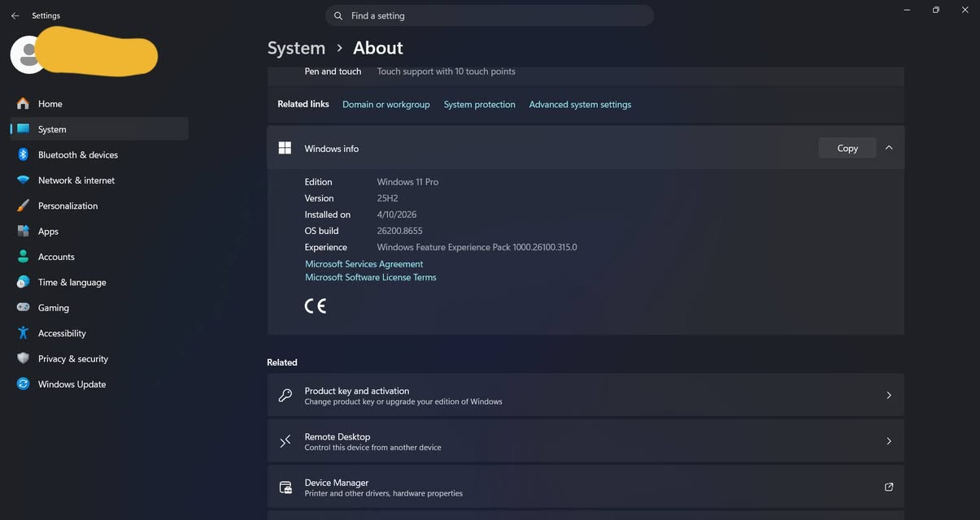Screen dimensions: 980x520
Task: Click the user profile avatar picture
Action: pyautogui.click(x=28, y=54)
